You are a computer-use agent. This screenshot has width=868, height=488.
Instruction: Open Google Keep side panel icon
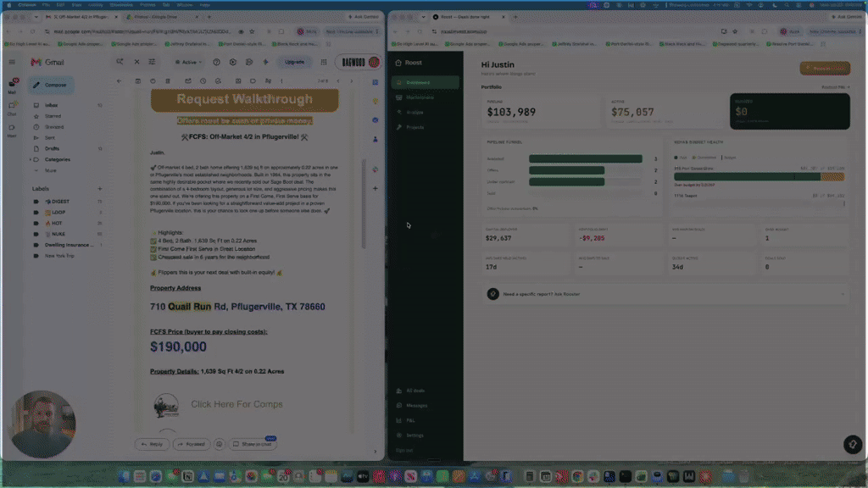[x=376, y=102]
